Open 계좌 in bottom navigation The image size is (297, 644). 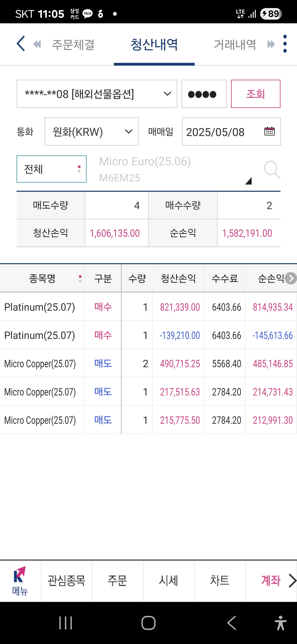[271, 581]
